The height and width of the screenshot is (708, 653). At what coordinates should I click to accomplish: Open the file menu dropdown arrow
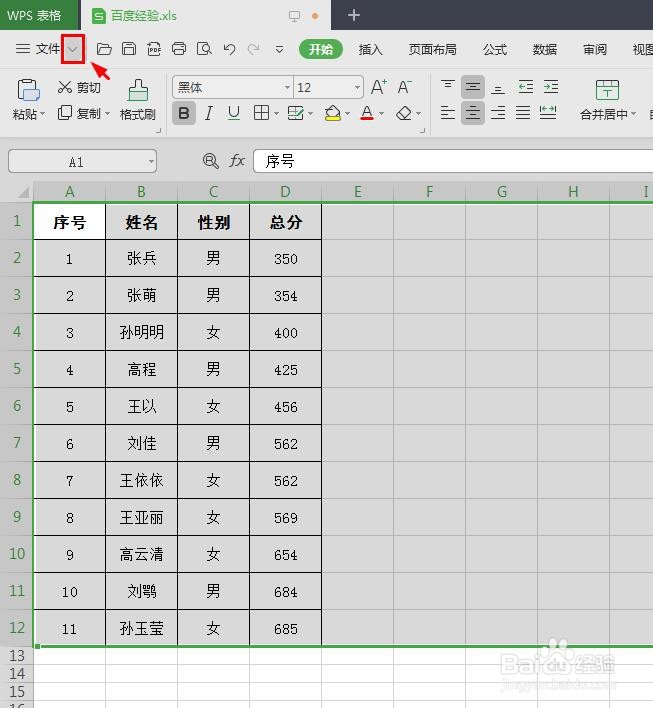point(73,49)
